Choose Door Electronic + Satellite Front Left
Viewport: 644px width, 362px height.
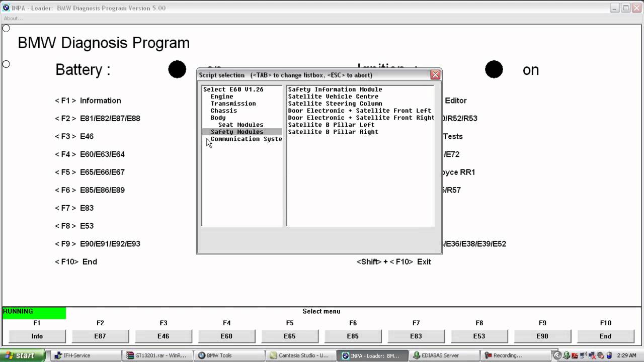coord(359,111)
